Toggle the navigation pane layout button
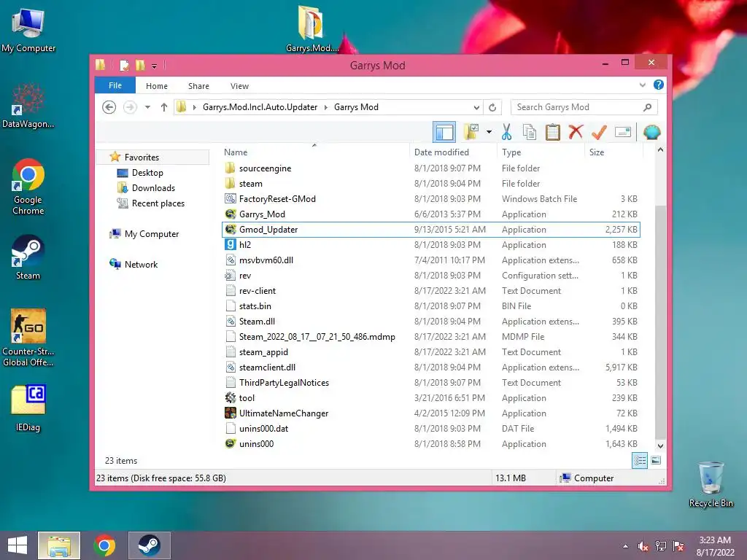The height and width of the screenshot is (560, 747). coord(444,132)
